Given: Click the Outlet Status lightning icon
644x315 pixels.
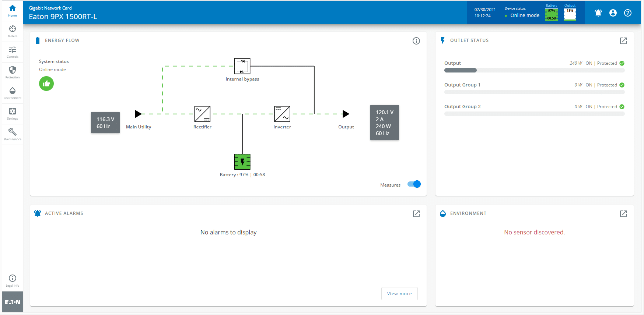Looking at the screenshot, I should pos(443,40).
